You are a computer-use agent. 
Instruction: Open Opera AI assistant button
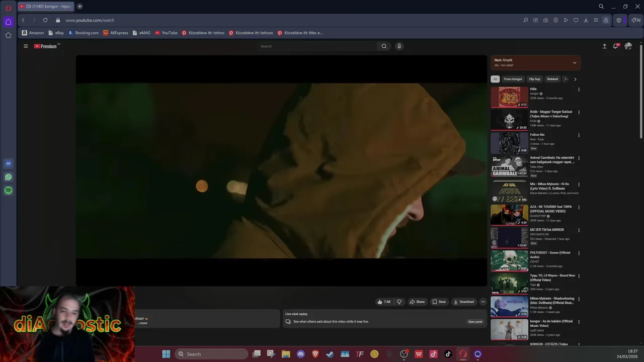636,20
